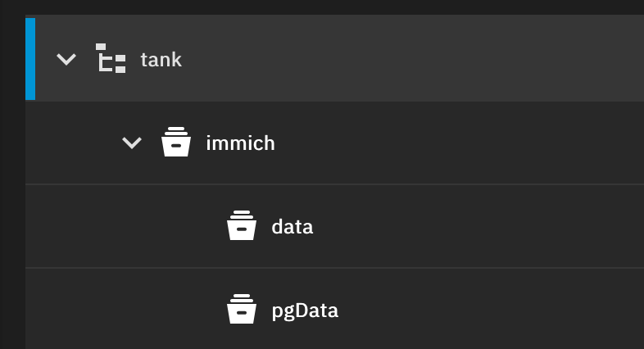Viewport: 644px width, 349px height.
Task: Open the pgData dataset label
Action: [305, 310]
